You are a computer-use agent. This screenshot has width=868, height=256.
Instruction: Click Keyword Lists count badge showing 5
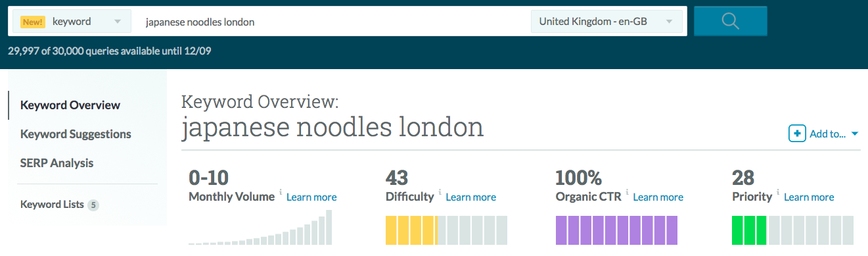(93, 205)
